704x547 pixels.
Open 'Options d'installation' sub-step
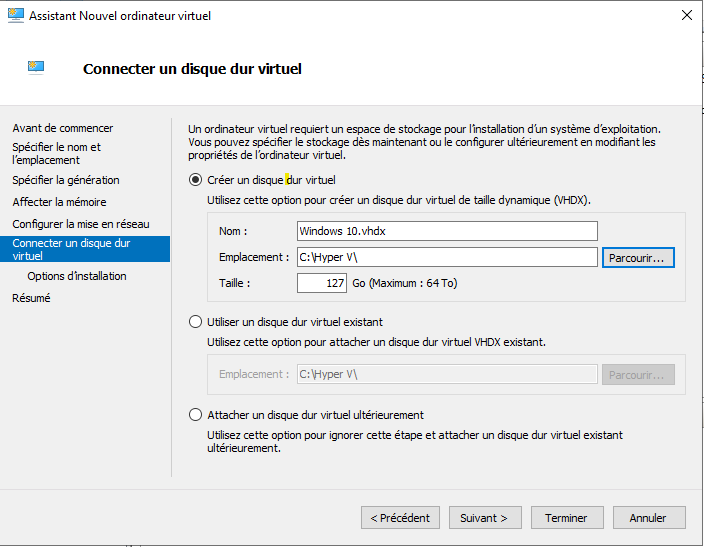[77, 276]
